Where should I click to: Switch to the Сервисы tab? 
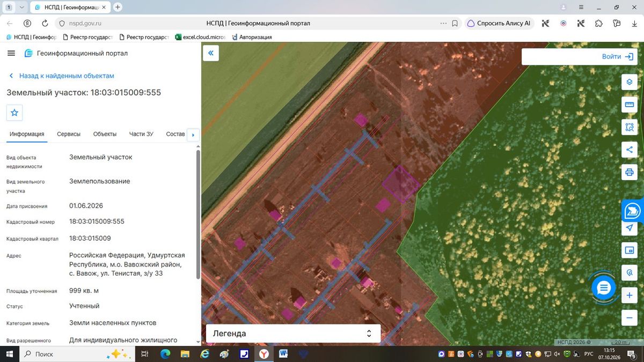(x=69, y=134)
